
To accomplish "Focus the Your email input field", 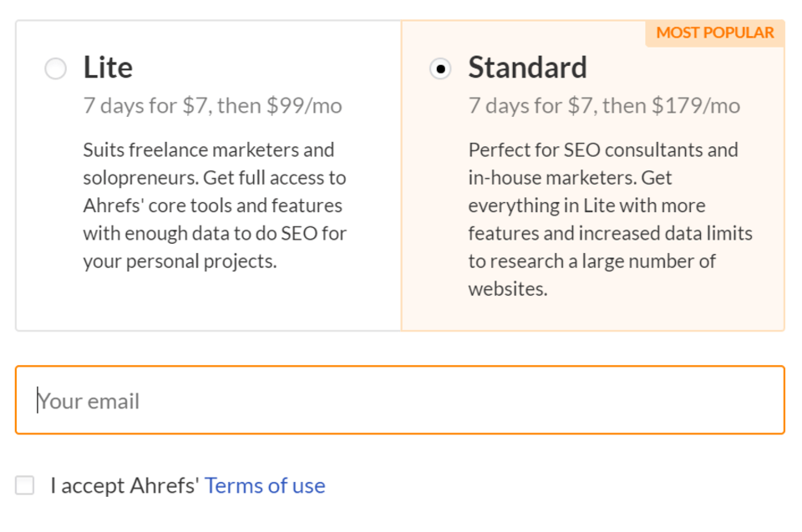I will pyautogui.click(x=400, y=400).
